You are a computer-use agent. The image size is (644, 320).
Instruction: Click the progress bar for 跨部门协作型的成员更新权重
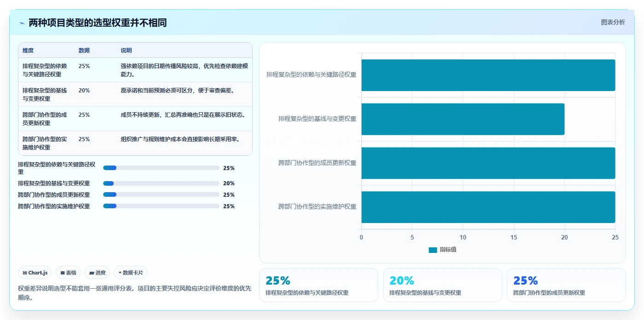pyautogui.click(x=161, y=195)
